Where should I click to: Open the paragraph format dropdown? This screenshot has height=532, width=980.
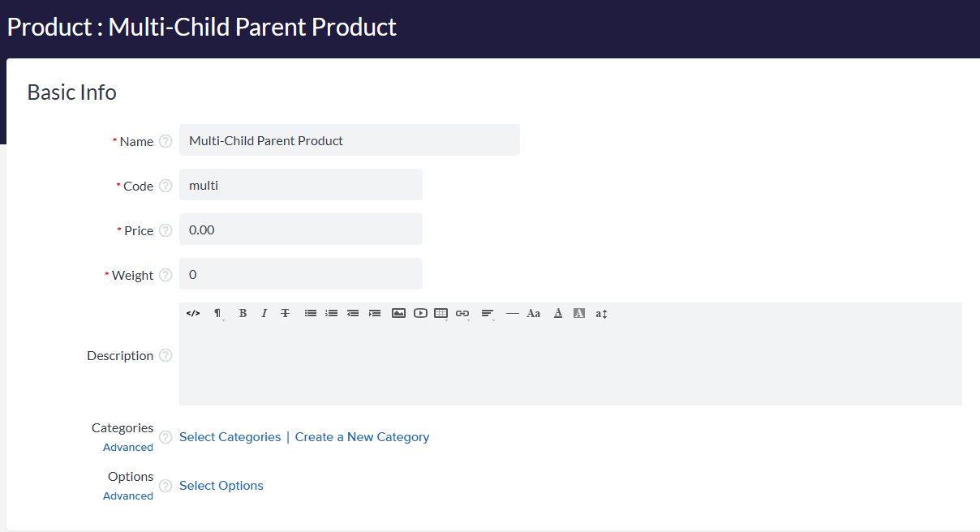218,313
